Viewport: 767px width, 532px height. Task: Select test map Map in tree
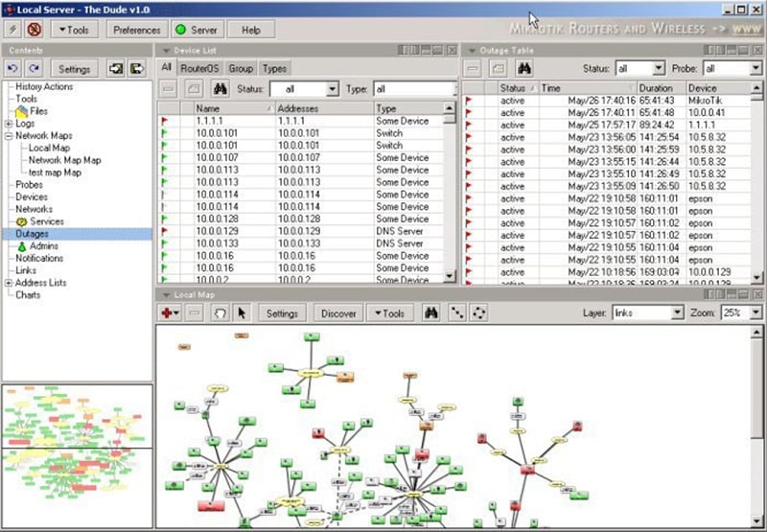click(x=55, y=173)
